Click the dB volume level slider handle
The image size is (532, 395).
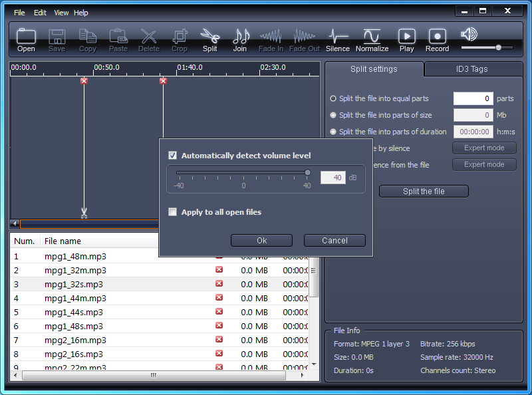[307, 173]
